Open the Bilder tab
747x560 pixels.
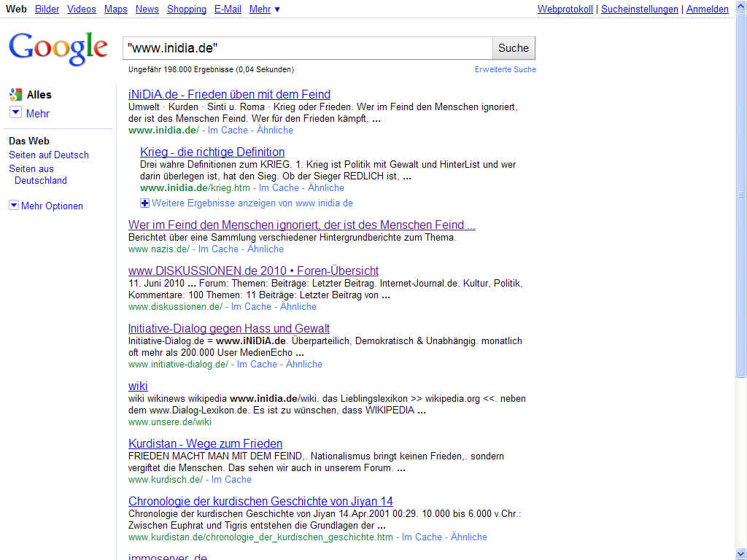(47, 9)
